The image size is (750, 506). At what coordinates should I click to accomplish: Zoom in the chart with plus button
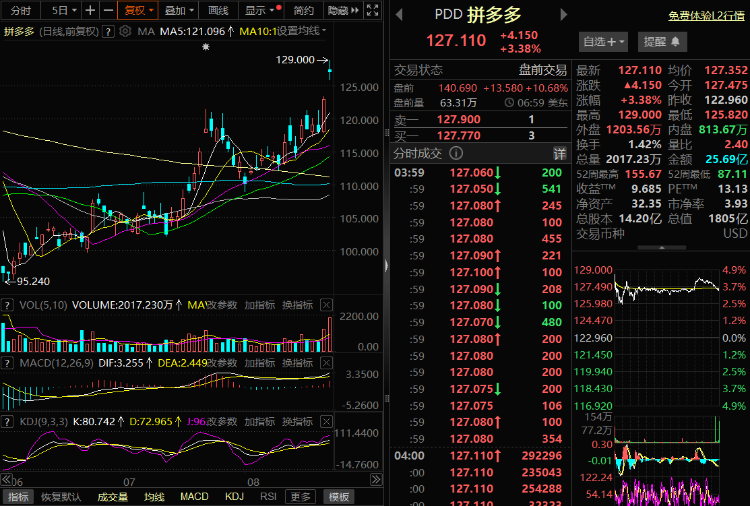(90, 10)
